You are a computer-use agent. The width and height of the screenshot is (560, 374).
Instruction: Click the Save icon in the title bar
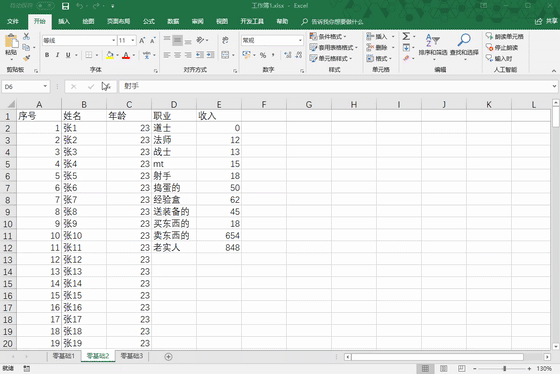[x=65, y=6]
